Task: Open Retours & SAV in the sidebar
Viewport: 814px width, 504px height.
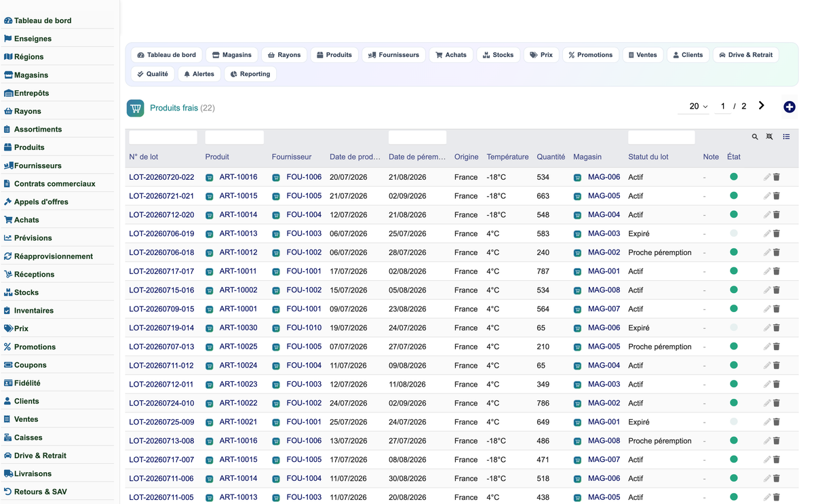Action: point(40,492)
